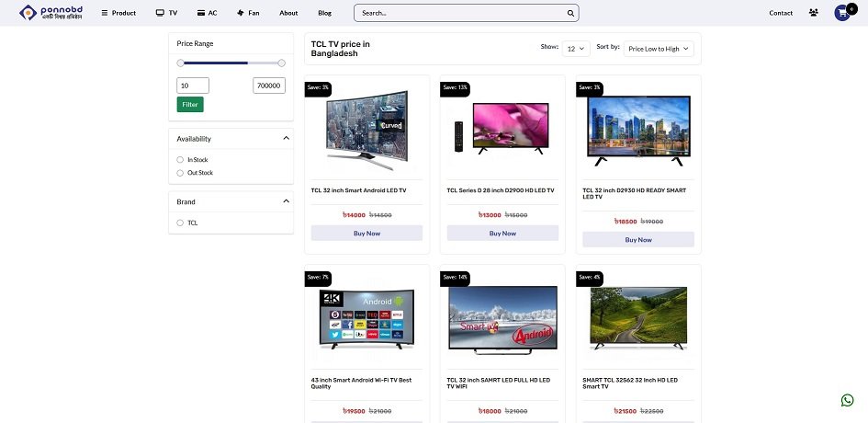The image size is (868, 423).
Task: Open the curved TCL 32 inch TV image
Action: click(x=367, y=131)
